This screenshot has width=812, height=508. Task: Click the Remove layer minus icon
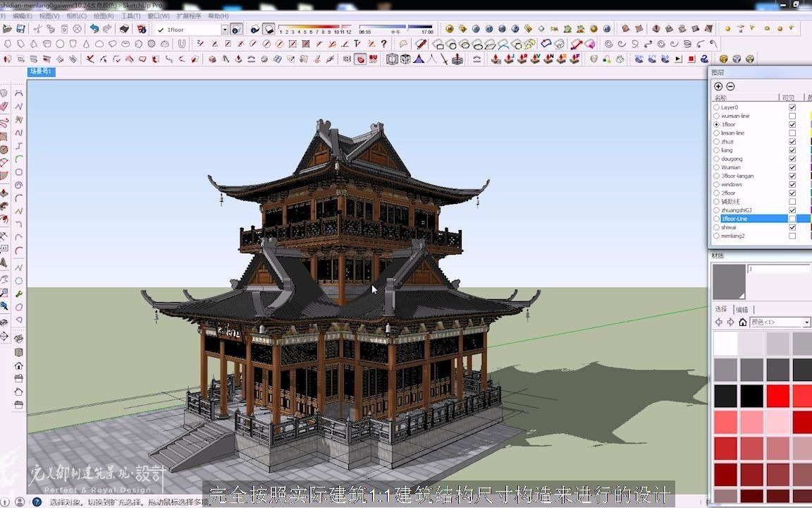730,87
